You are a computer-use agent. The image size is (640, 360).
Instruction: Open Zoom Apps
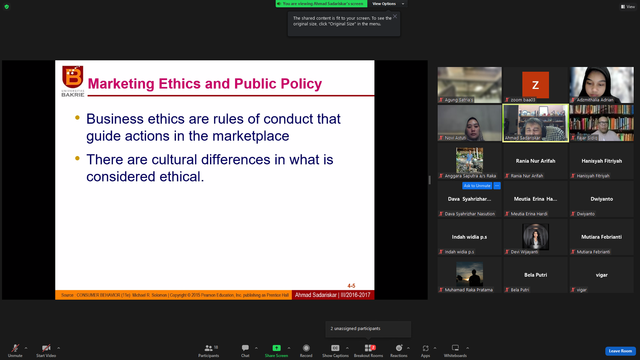[x=425, y=350]
